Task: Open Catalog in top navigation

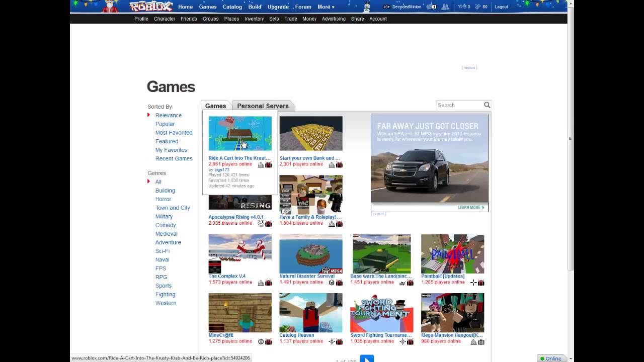Action: [x=232, y=7]
